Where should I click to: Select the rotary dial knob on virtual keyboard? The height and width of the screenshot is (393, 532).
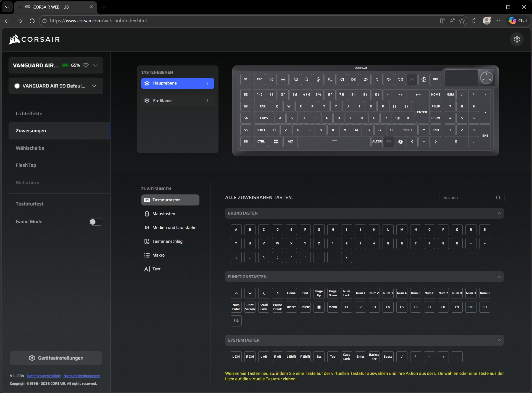pos(486,78)
